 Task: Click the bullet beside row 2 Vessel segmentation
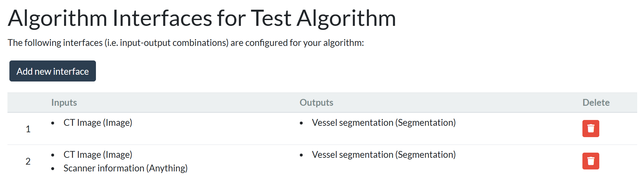[301, 155]
